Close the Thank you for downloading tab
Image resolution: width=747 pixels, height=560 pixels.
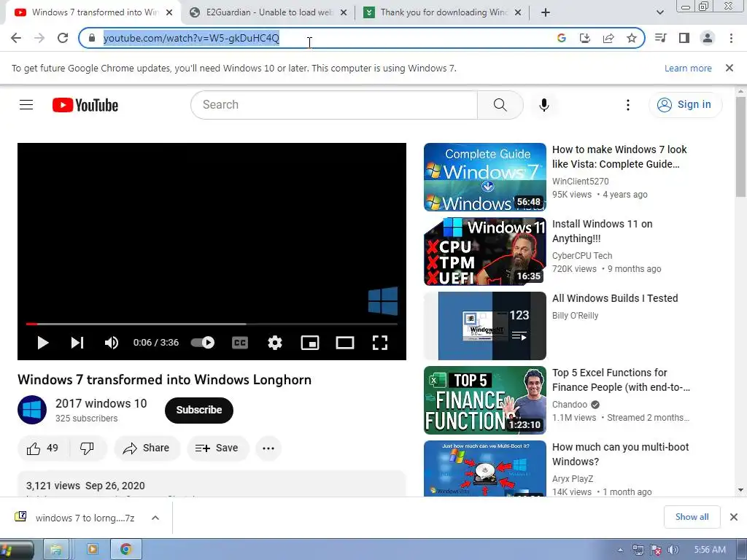pos(519,13)
